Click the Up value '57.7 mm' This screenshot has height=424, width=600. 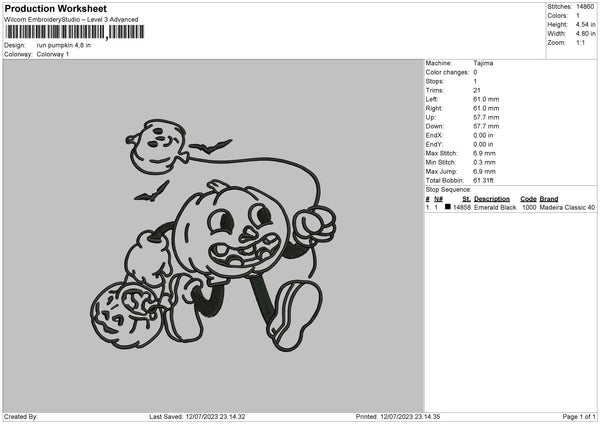pos(486,117)
